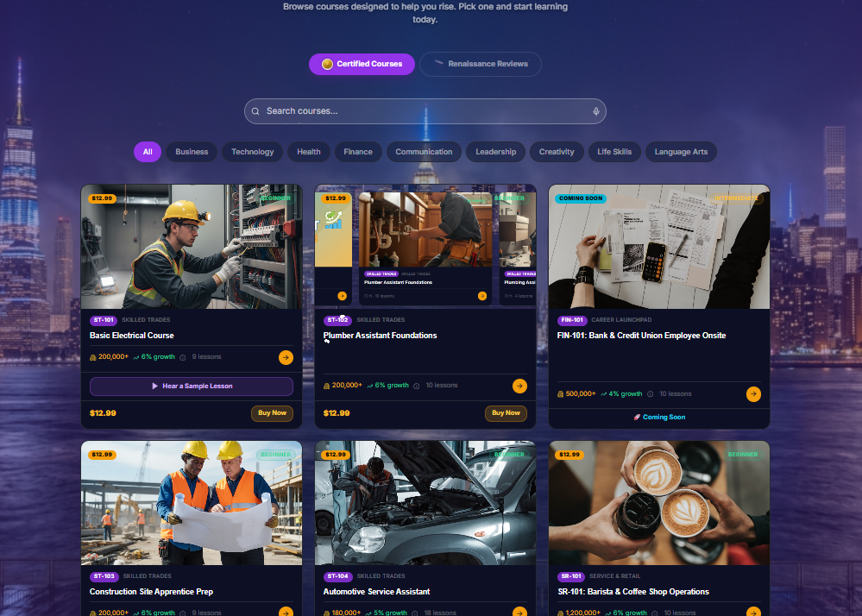Image resolution: width=862 pixels, height=616 pixels.
Task: Open Construction Site Apprentice Prep arrow button
Action: (286, 612)
